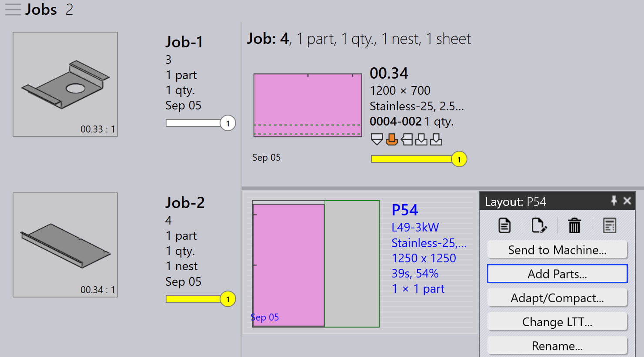Delete layout P54 with trash icon
The height and width of the screenshot is (357, 644).
574,225
